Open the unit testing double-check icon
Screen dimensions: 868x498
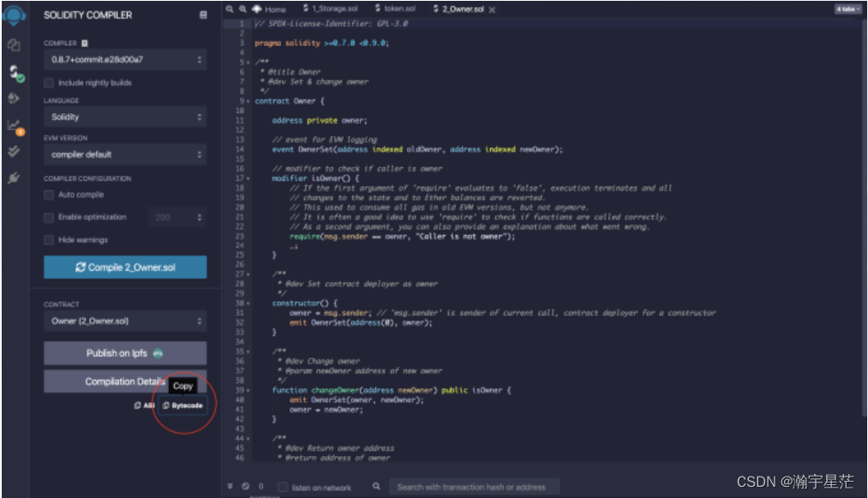point(14,151)
